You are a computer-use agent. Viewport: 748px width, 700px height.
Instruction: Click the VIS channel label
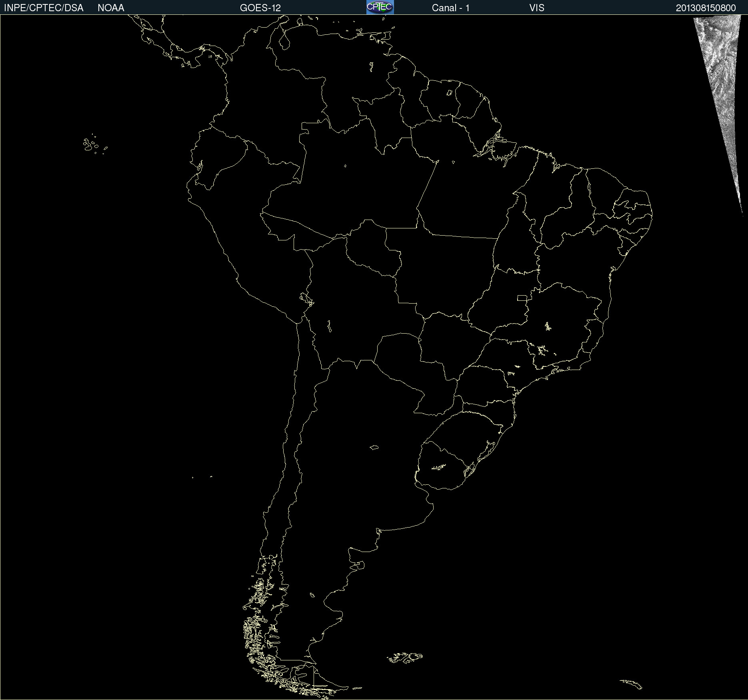[537, 8]
